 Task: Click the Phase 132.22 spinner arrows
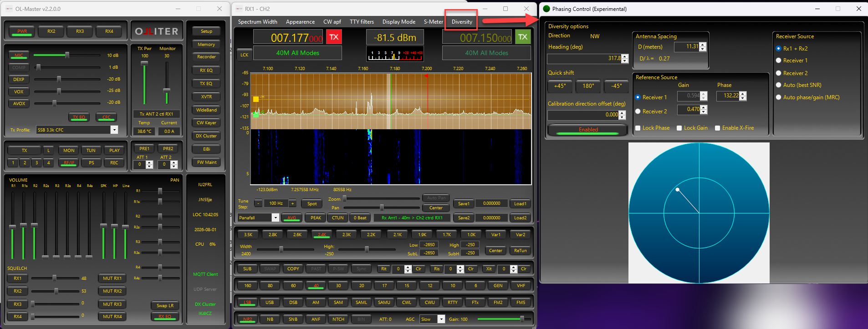click(x=743, y=96)
